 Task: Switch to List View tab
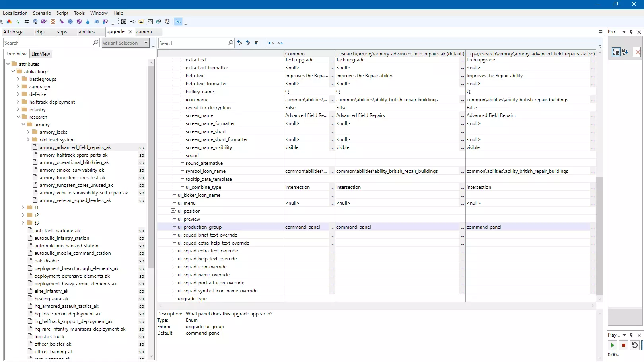coord(41,54)
